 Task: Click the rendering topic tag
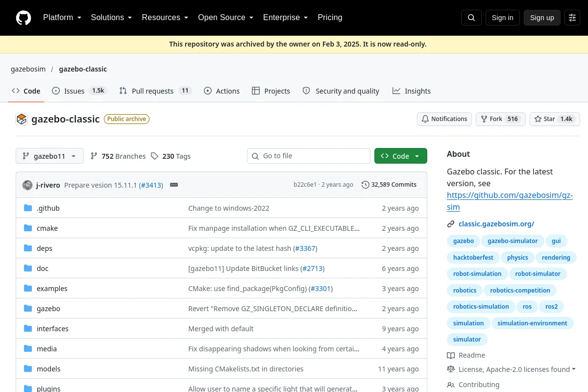(x=556, y=257)
